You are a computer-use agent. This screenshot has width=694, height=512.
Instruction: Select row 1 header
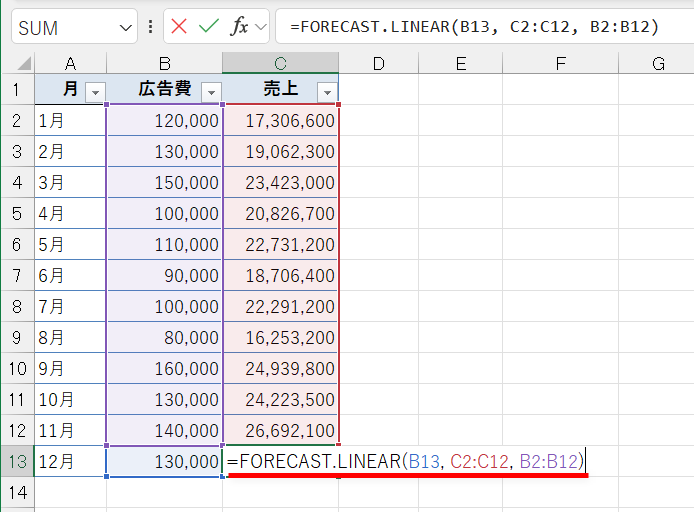[17, 89]
